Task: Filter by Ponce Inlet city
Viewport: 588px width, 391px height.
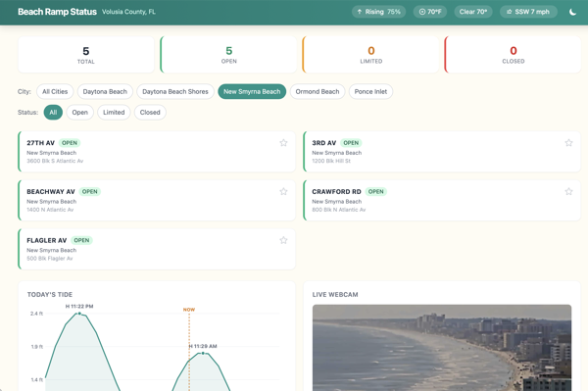Action: pos(370,91)
